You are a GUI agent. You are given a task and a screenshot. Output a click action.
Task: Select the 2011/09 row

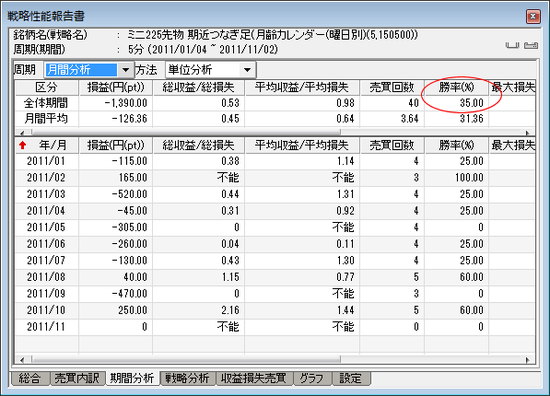[x=275, y=294]
